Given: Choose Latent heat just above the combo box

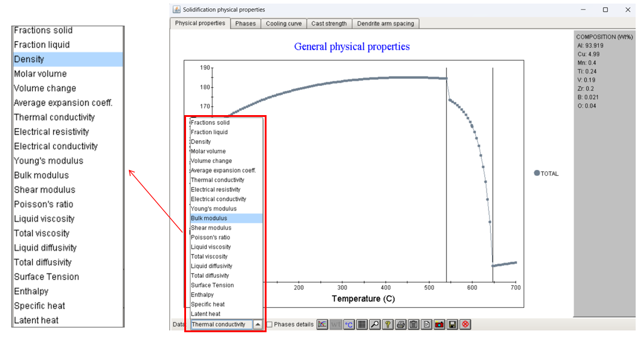Looking at the screenshot, I should pyautogui.click(x=206, y=314).
